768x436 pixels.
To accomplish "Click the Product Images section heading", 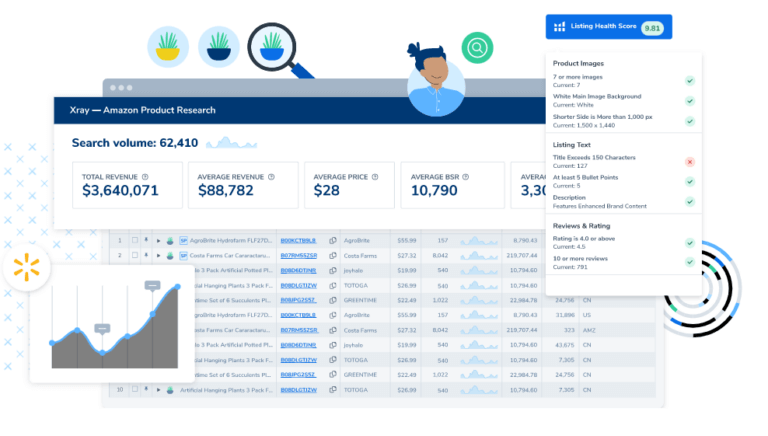I will tap(578, 64).
